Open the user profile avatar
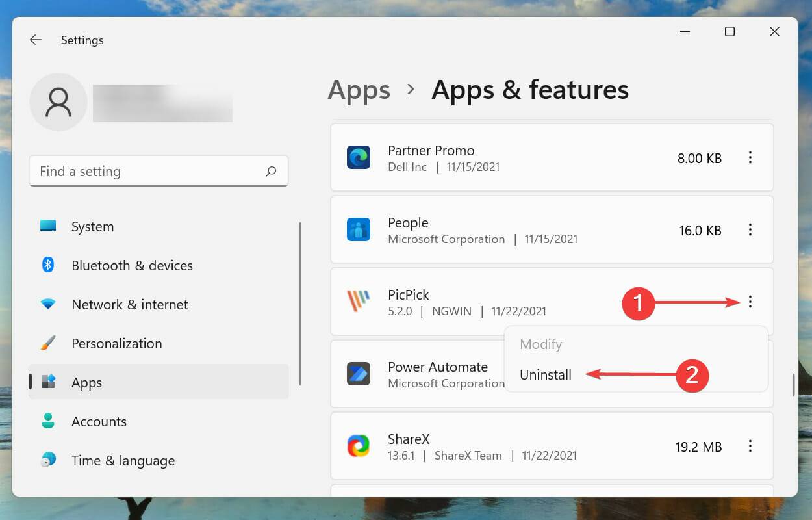The width and height of the screenshot is (812, 520). (x=58, y=102)
